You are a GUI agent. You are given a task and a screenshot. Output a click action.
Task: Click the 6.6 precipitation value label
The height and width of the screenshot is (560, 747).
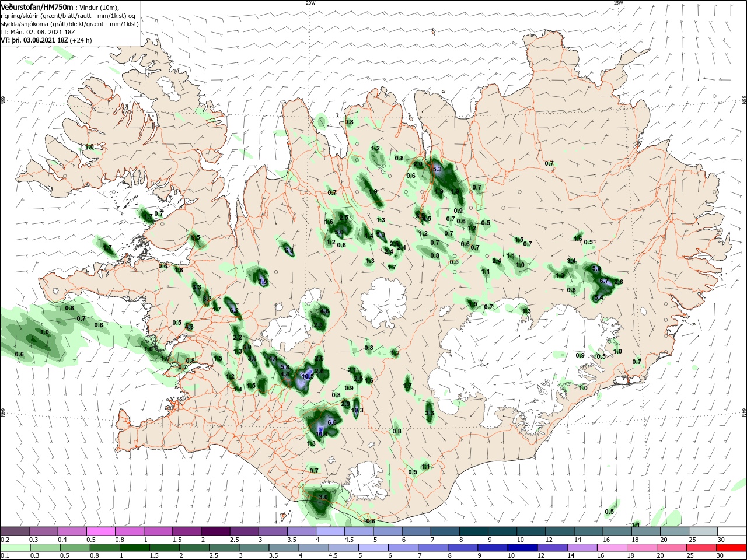pos(333,422)
